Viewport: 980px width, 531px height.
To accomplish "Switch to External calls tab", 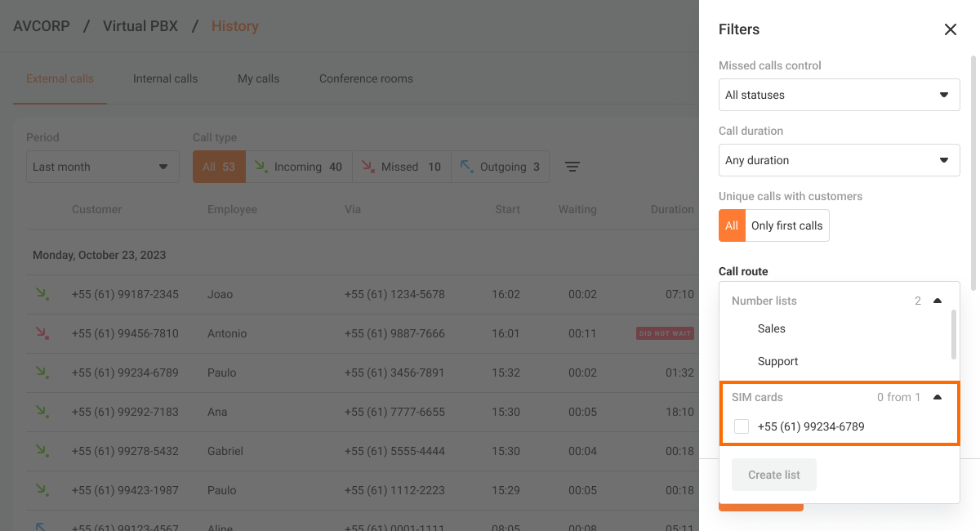I will 60,79.
